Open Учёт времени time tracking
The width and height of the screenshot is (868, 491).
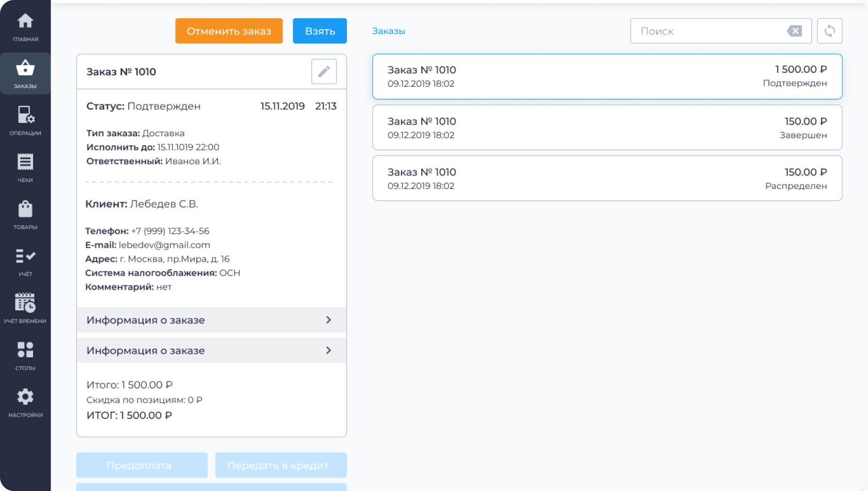click(25, 309)
